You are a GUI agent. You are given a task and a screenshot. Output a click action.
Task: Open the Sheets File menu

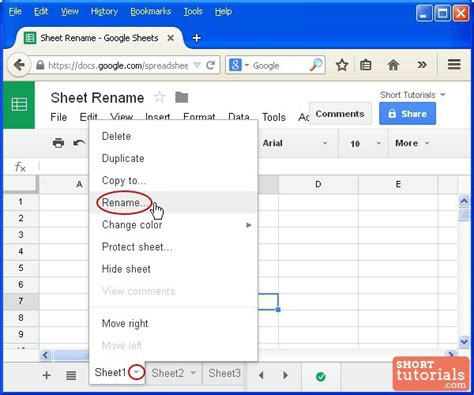click(59, 117)
